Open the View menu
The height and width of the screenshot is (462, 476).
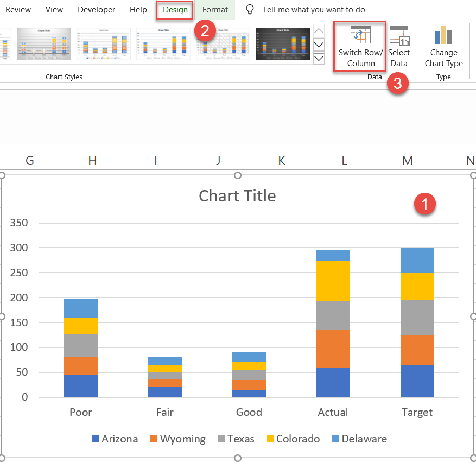[54, 9]
